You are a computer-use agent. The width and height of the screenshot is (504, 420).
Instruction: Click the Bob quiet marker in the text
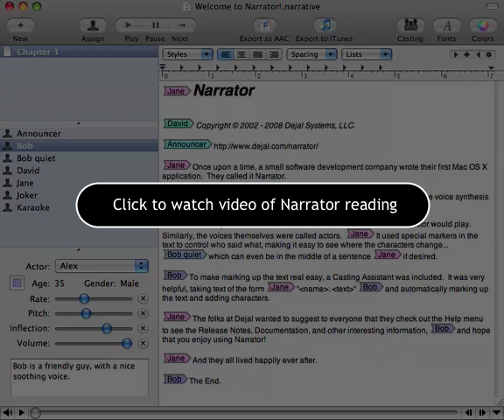[185, 255]
